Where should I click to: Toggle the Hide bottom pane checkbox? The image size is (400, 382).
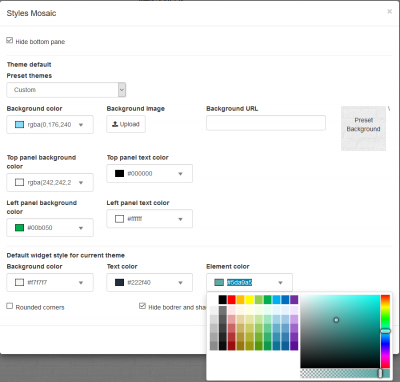(x=10, y=41)
